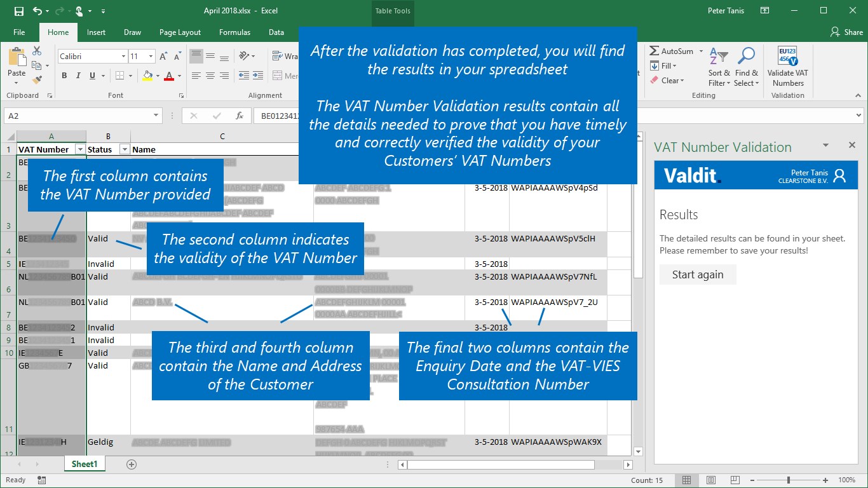Image resolution: width=868 pixels, height=488 pixels.
Task: Undo the last action
Action: coord(37,11)
